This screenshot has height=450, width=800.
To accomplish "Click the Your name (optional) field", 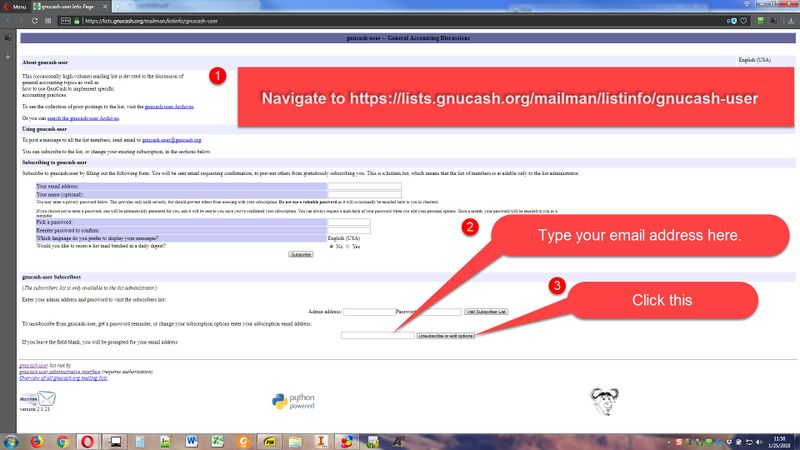I will point(364,194).
